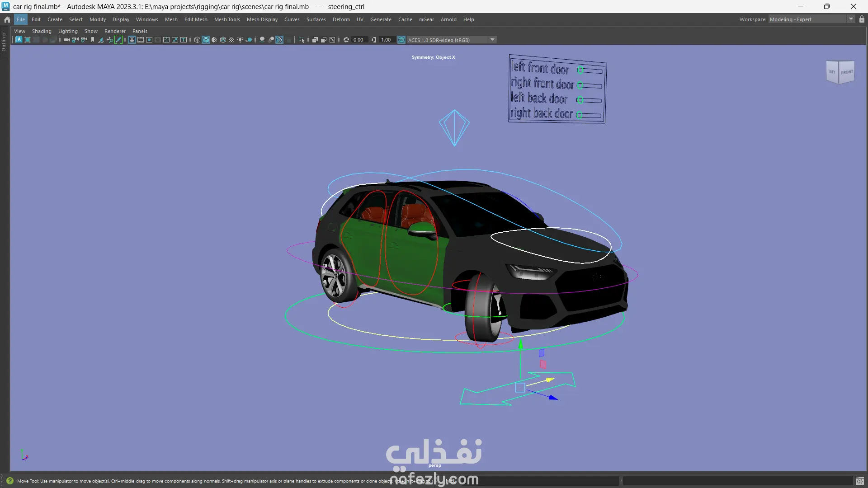
Task: Select the diamond-shaped control curve above car
Action: 454,128
